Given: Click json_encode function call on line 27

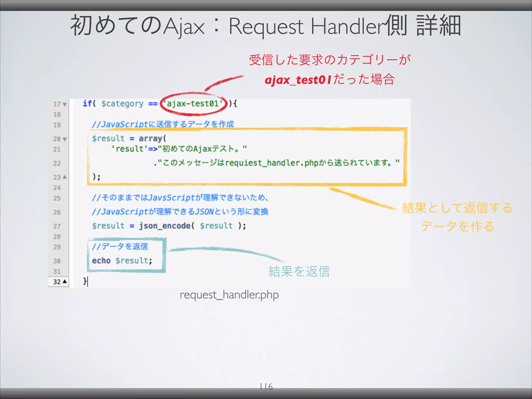Looking at the screenshot, I should tap(192, 226).
